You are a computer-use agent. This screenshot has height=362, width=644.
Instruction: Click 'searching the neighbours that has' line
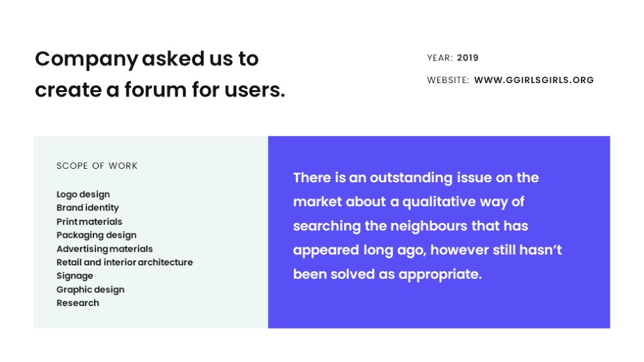coord(411,226)
